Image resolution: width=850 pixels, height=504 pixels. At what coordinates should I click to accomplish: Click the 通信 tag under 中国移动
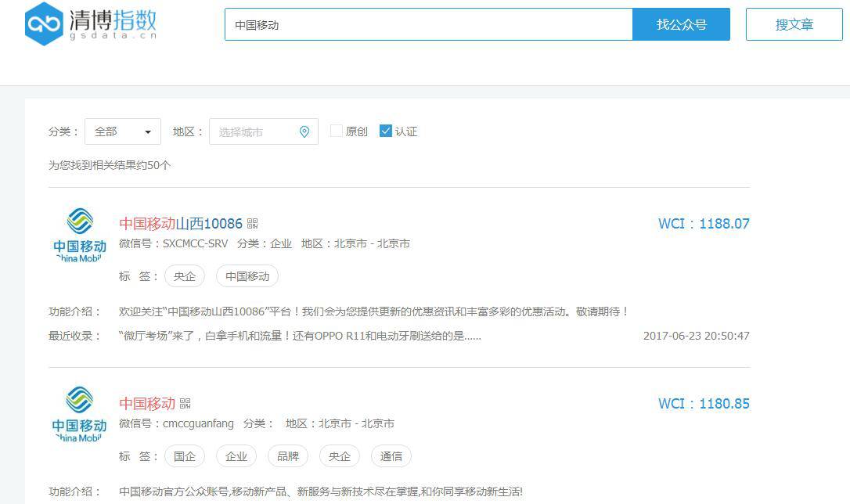tap(391, 455)
